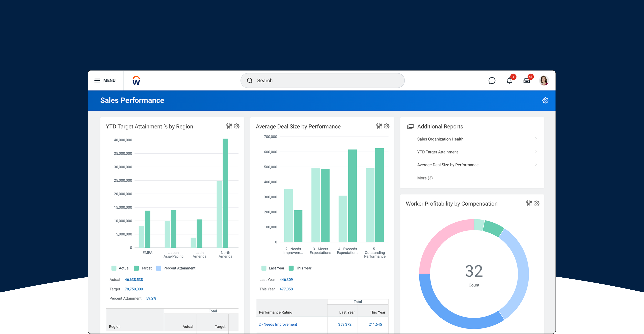Open the chat bubble icon

492,81
